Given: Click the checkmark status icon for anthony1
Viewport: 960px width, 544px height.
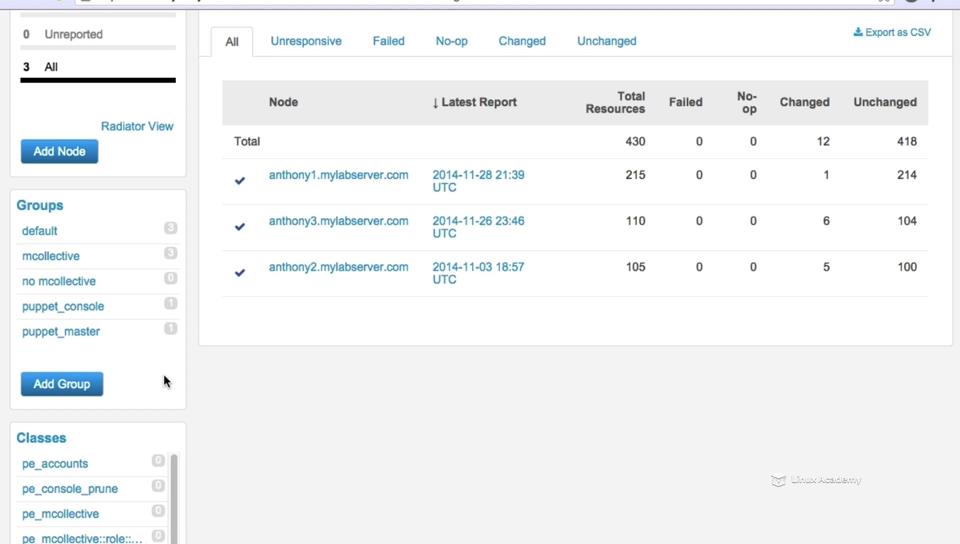Looking at the screenshot, I should 240,181.
